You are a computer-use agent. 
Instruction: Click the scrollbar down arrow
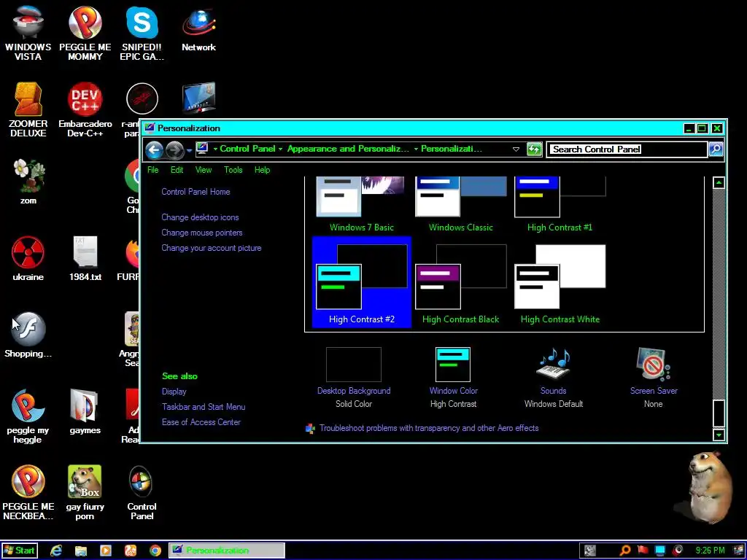pos(719,435)
